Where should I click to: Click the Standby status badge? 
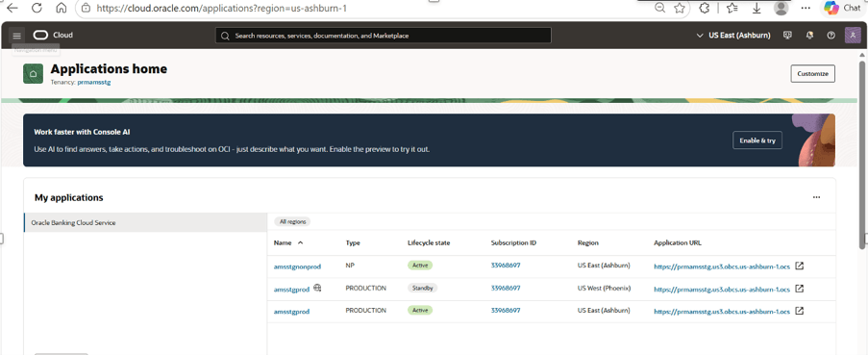pos(423,288)
